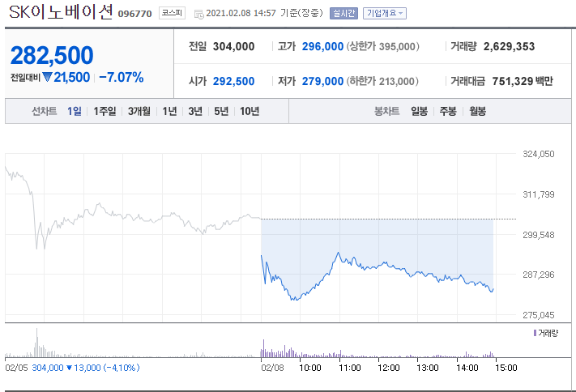Select the 1일 line chart tab
This screenshot has width=576, height=392.
click(x=75, y=111)
